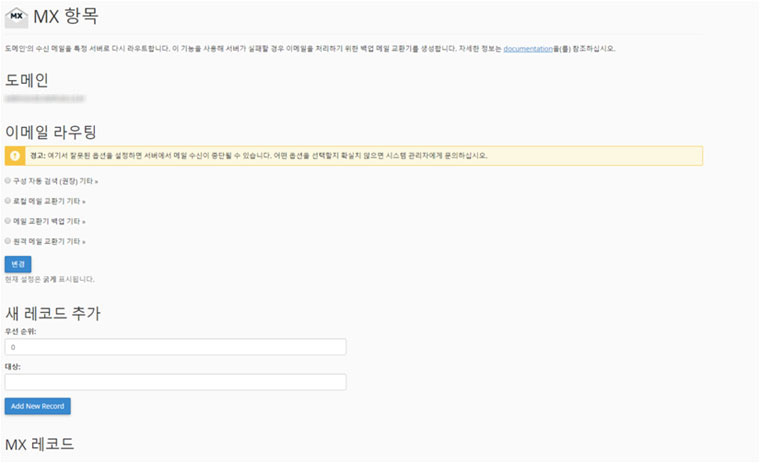Screen dimensions: 760x463
Task: Click the MX envelope icon in header
Action: 17,17
